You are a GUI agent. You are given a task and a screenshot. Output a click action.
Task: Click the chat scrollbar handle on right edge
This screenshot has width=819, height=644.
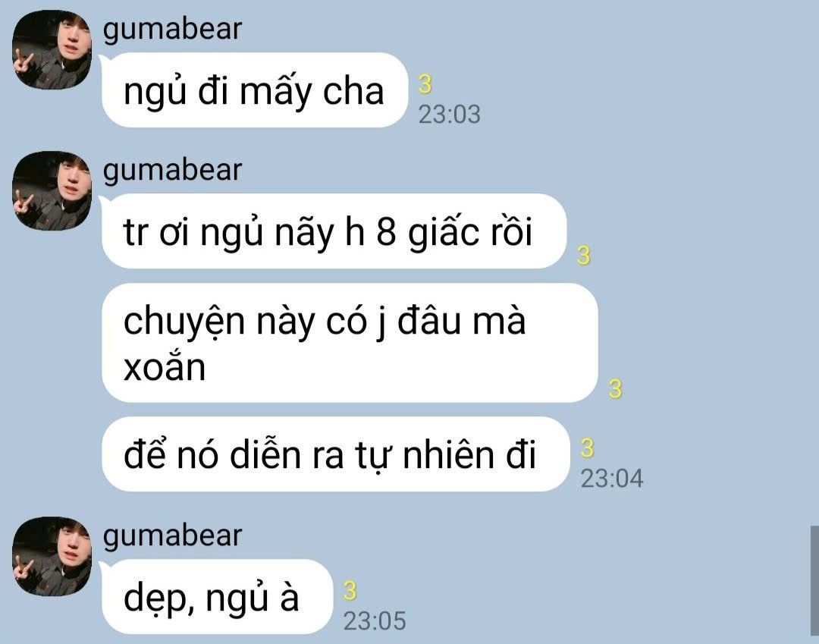(x=814, y=580)
